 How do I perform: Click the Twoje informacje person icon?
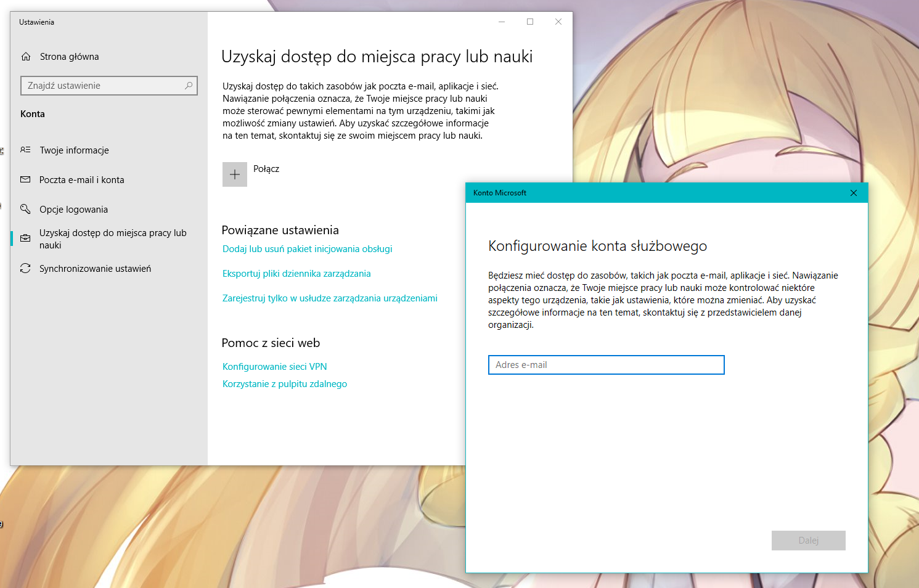pyautogui.click(x=25, y=150)
